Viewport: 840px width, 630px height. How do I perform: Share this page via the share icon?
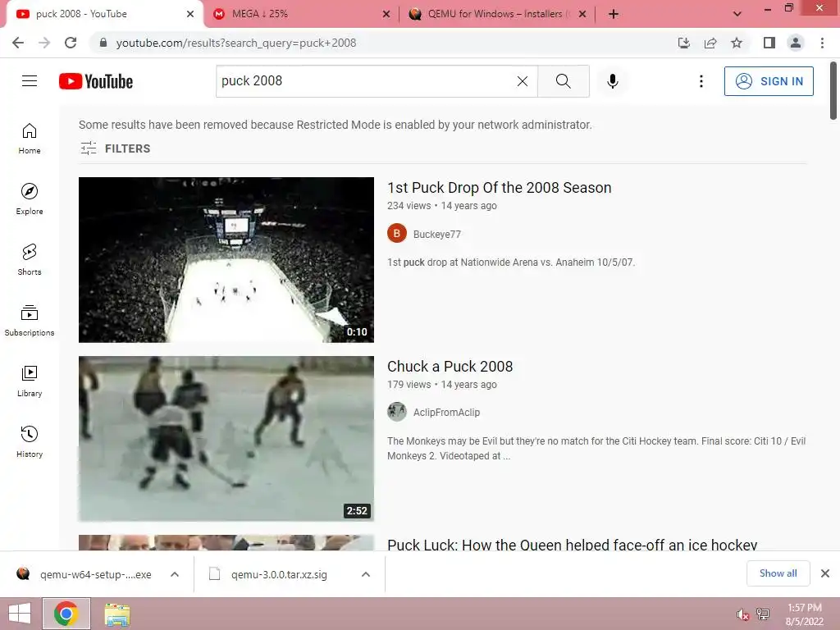[710, 43]
